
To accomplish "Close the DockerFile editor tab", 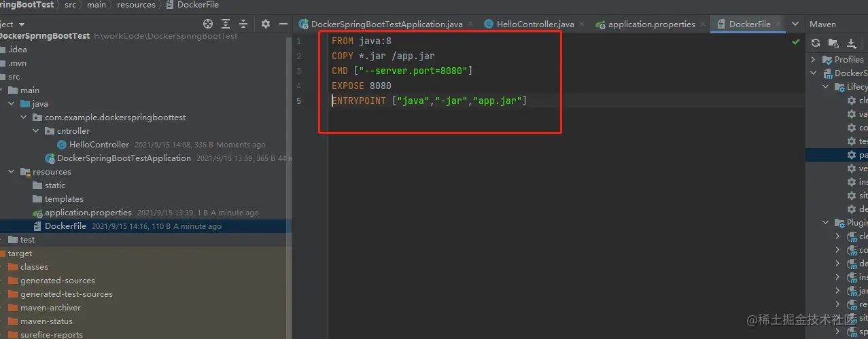I will 779,24.
